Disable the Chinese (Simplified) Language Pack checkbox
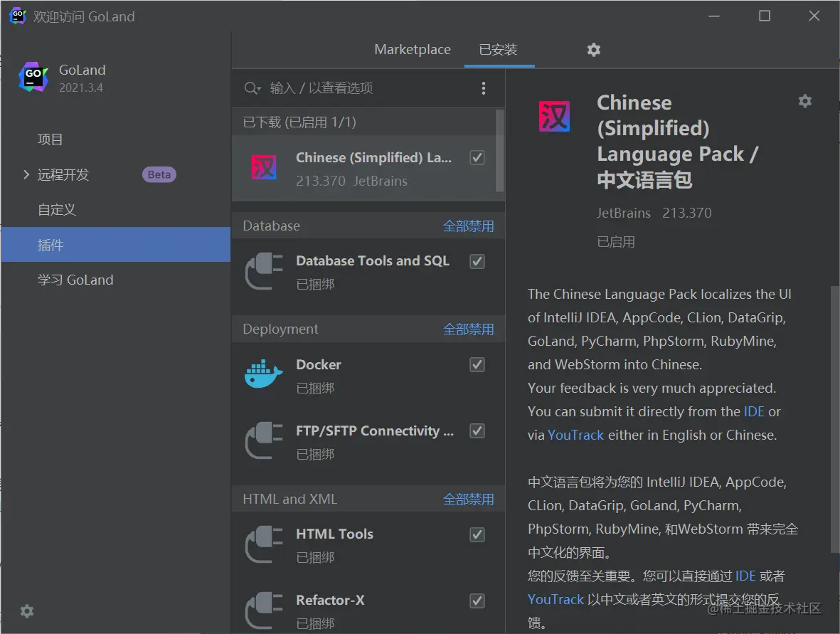The image size is (840, 634). [477, 157]
